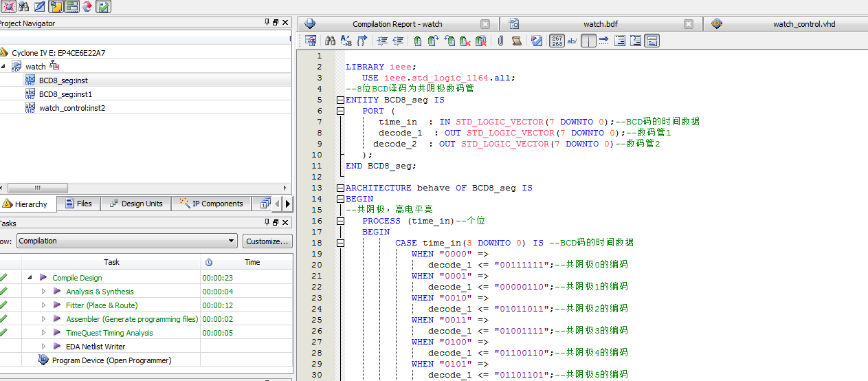
Task: Click the binoculars Find icon in editor toolbar
Action: coord(330,41)
